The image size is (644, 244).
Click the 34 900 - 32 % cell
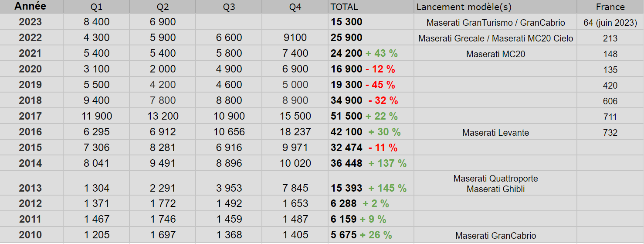coord(371,100)
